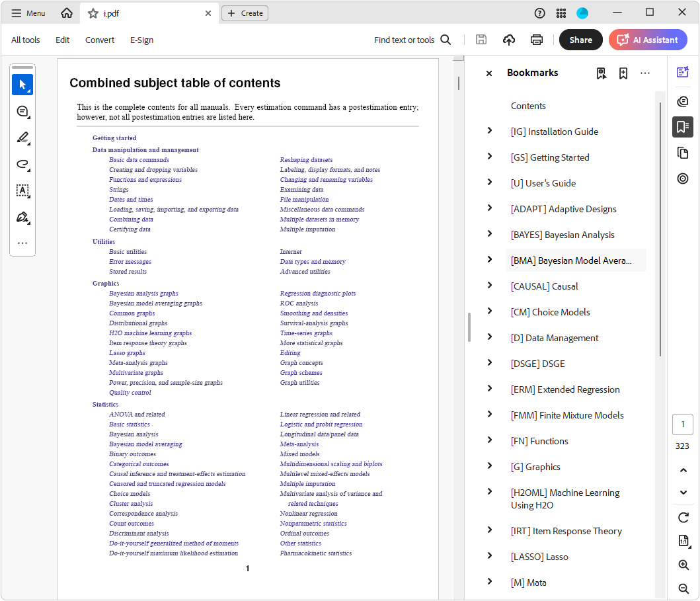Click the Print file icon

click(x=537, y=40)
